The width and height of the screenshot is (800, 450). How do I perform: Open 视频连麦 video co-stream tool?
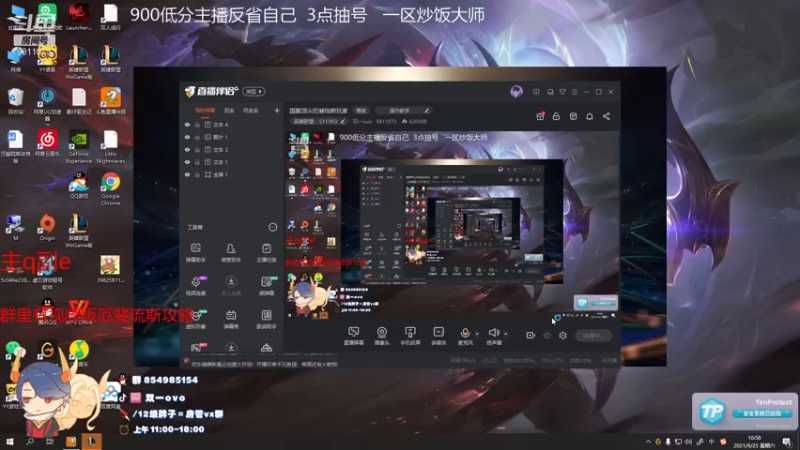point(195,286)
